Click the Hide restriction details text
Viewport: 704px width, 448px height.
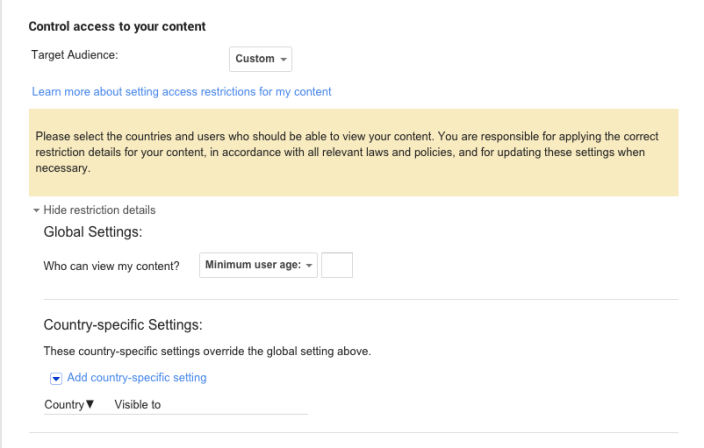pos(100,211)
